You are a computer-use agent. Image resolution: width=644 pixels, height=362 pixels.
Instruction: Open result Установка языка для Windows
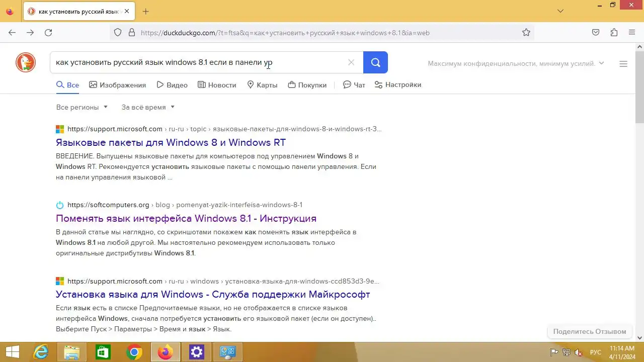213,294
